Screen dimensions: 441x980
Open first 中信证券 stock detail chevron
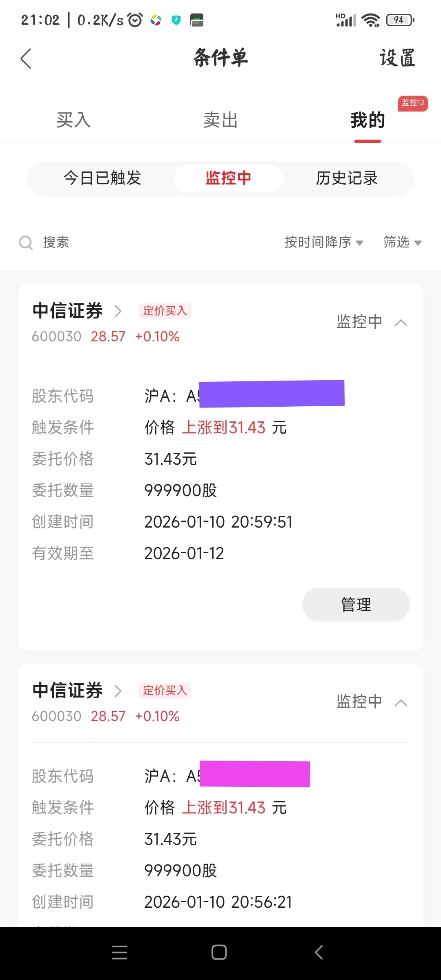point(118,311)
